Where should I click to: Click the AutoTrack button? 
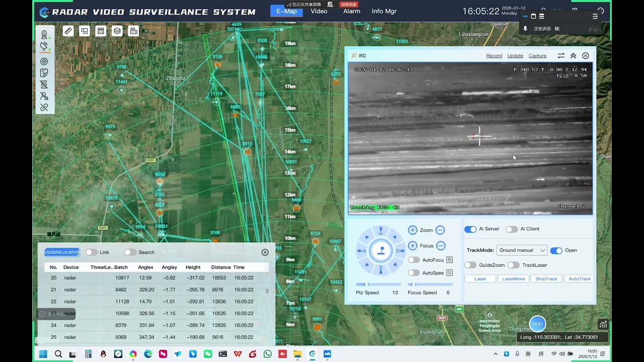580,279
